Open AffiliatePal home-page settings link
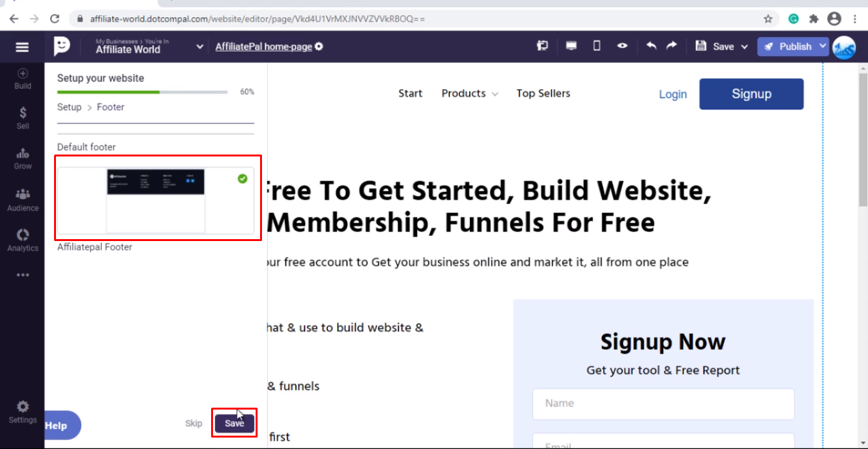 pyautogui.click(x=264, y=46)
